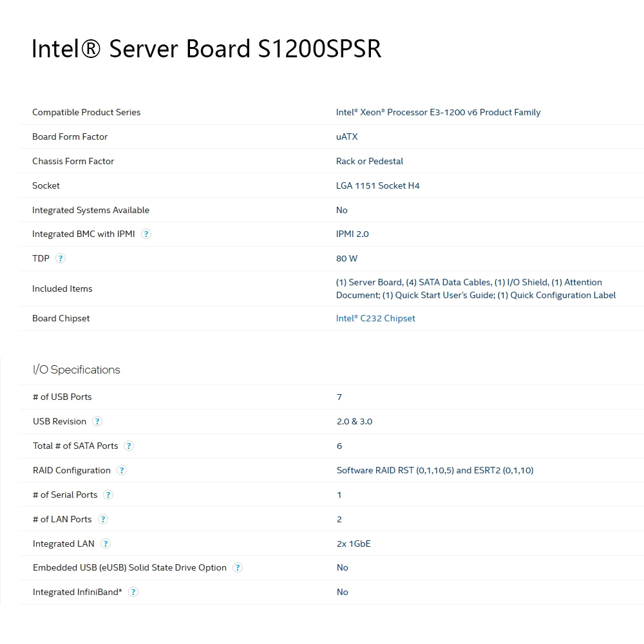Image resolution: width=644 pixels, height=644 pixels.
Task: Select the 2x 1GbE value
Action: (x=354, y=544)
